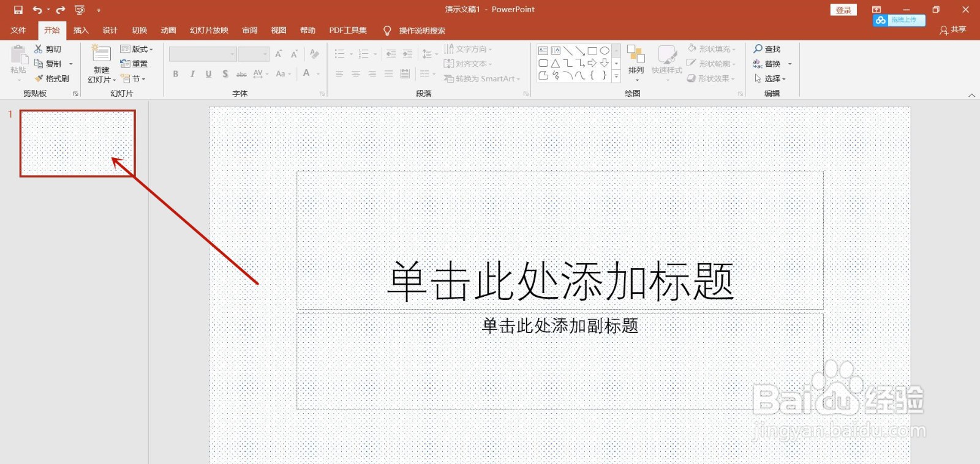Cut selection with the 剪切 scissors button
Viewport: 980px width, 464px height.
click(48, 49)
